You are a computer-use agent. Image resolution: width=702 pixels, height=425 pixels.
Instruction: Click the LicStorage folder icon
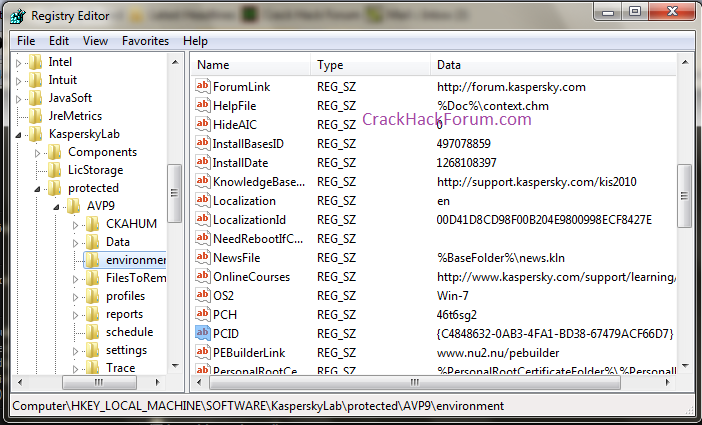coord(55,170)
